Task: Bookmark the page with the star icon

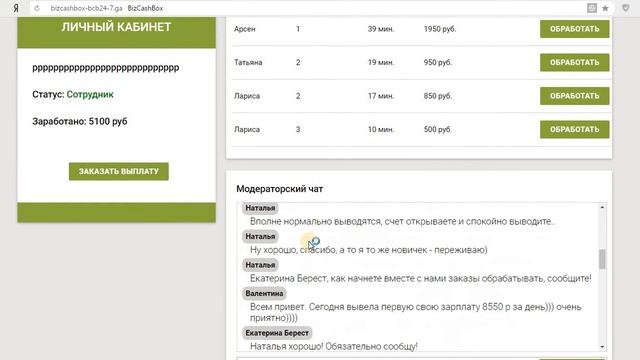Action: click(605, 8)
